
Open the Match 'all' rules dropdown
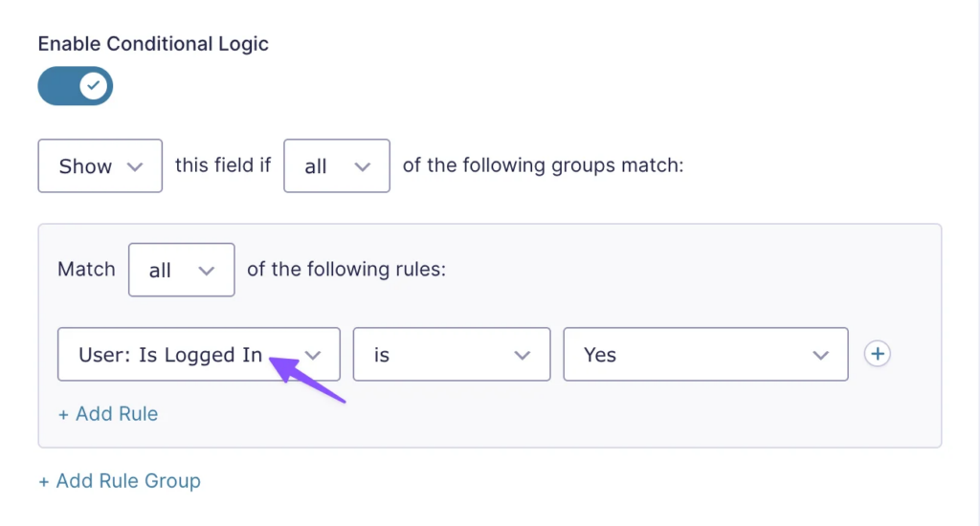tap(181, 270)
